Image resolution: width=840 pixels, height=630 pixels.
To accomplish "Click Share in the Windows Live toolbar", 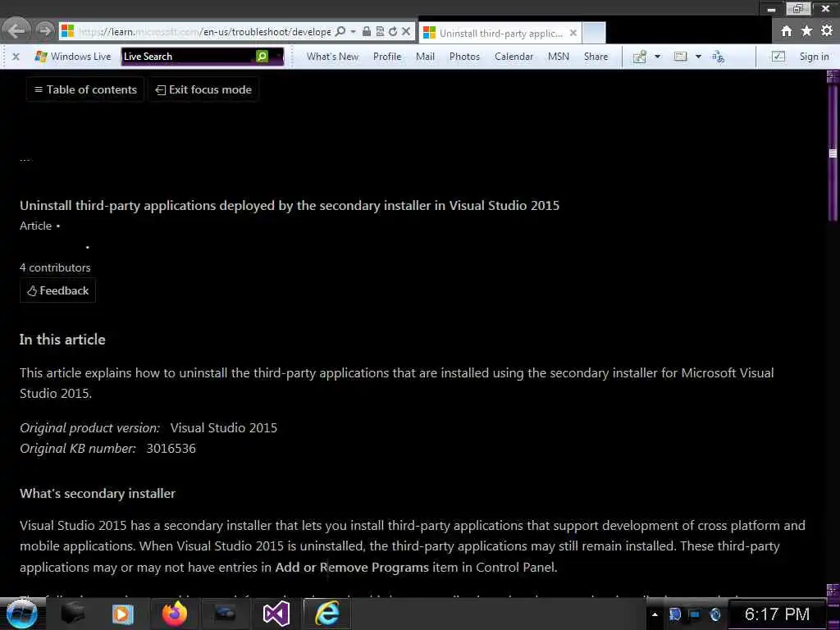I will click(x=596, y=57).
